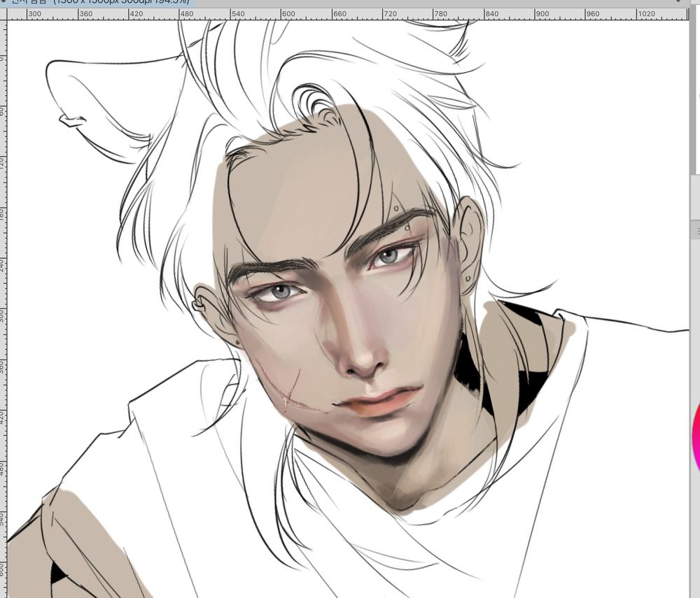Click the horizontal ruler at mark 660

[x=339, y=14]
